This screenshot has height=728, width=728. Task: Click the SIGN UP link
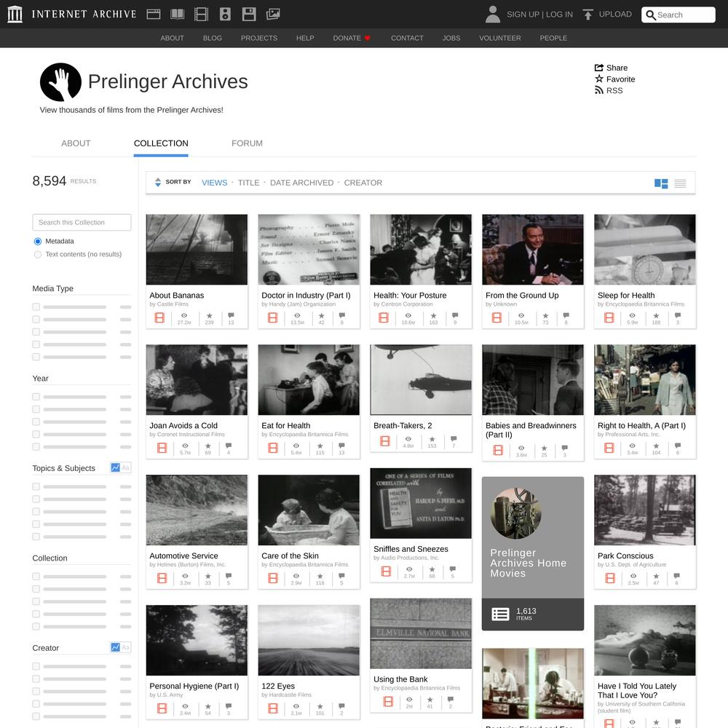pos(523,15)
